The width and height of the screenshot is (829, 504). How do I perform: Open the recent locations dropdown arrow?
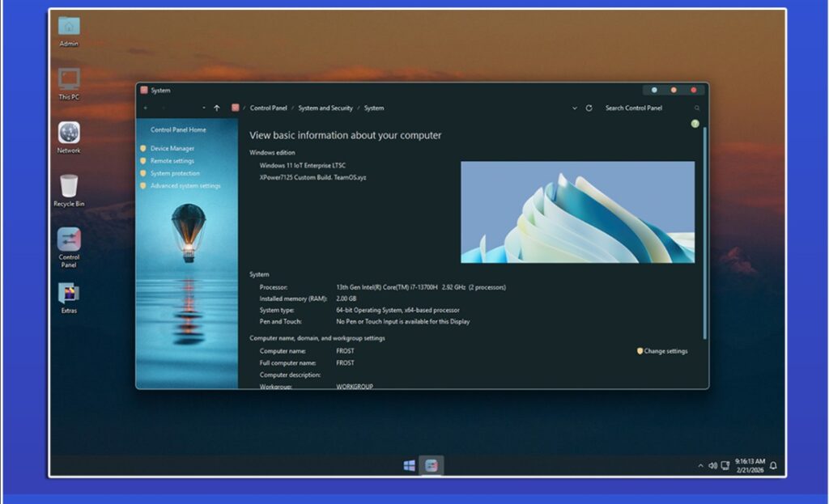204,108
